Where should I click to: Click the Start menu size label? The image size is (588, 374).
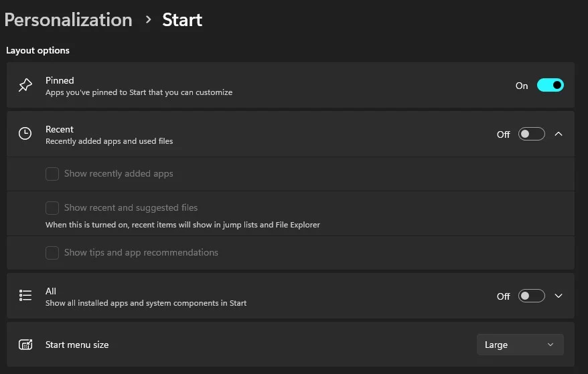click(x=77, y=345)
